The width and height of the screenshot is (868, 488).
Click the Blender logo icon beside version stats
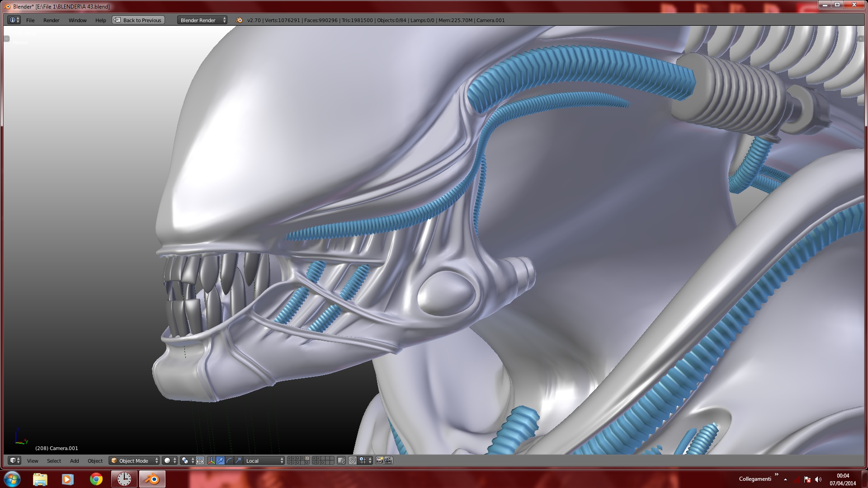239,20
